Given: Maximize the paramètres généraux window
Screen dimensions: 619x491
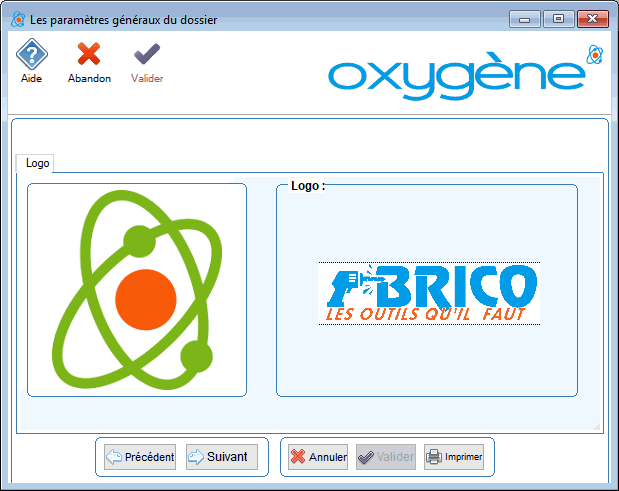Looking at the screenshot, I should pos(558,19).
